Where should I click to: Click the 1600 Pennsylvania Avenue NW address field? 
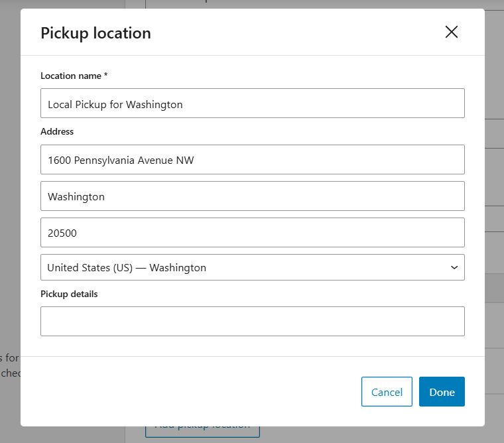pos(252,160)
